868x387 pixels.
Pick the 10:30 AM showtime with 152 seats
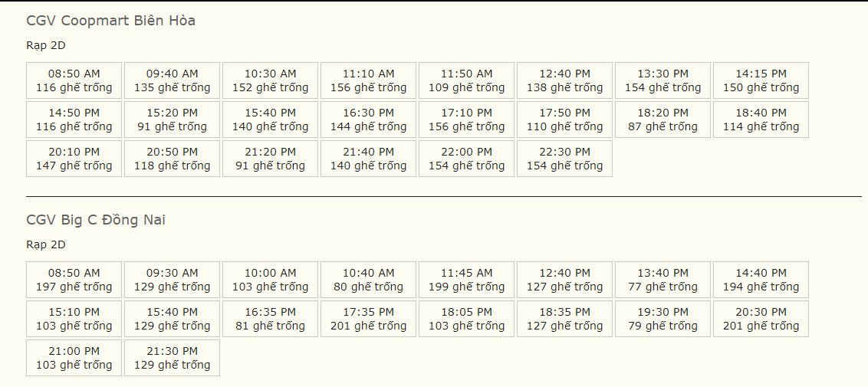click(270, 80)
